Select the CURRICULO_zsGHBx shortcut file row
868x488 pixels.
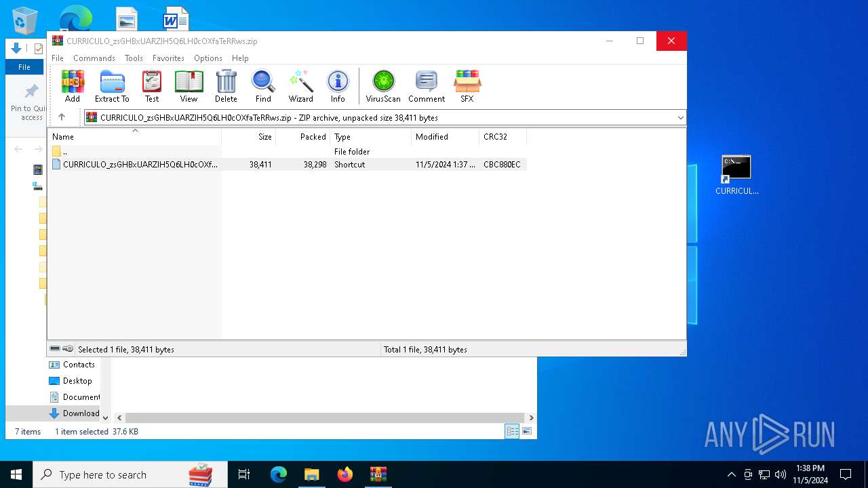click(x=287, y=165)
